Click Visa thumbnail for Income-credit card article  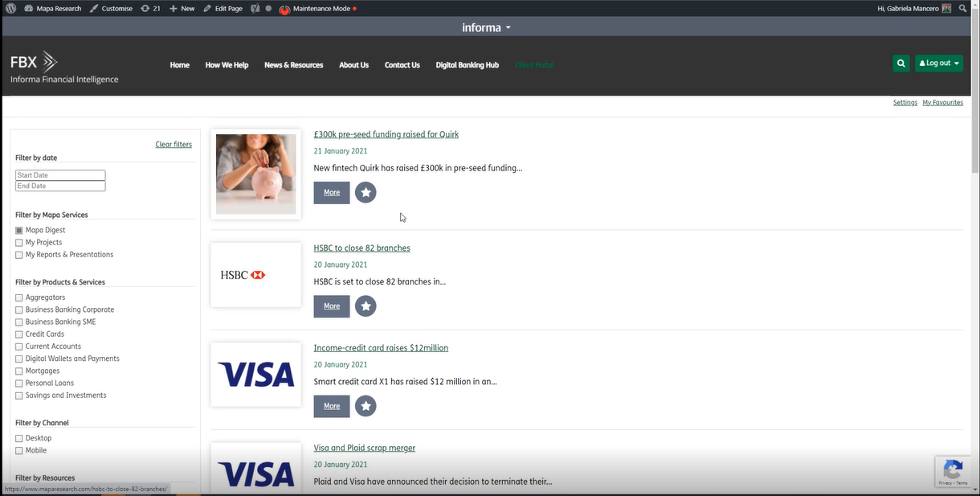[255, 375]
